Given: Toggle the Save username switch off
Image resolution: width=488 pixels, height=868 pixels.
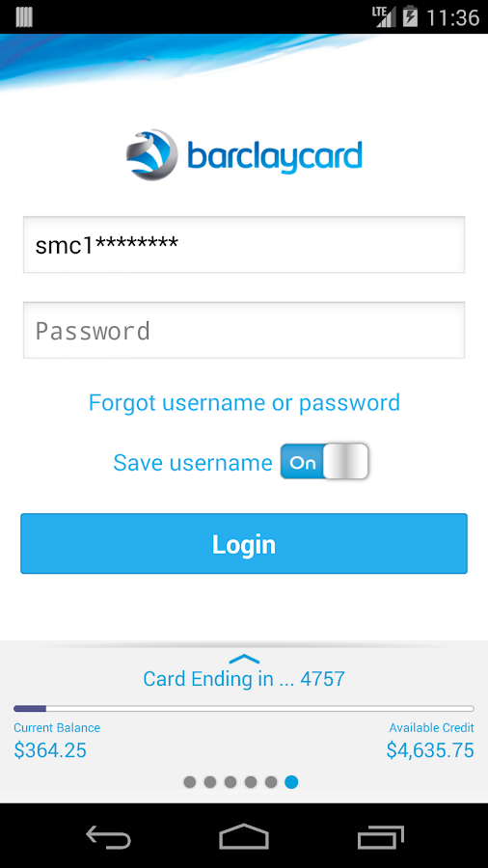Looking at the screenshot, I should (324, 462).
